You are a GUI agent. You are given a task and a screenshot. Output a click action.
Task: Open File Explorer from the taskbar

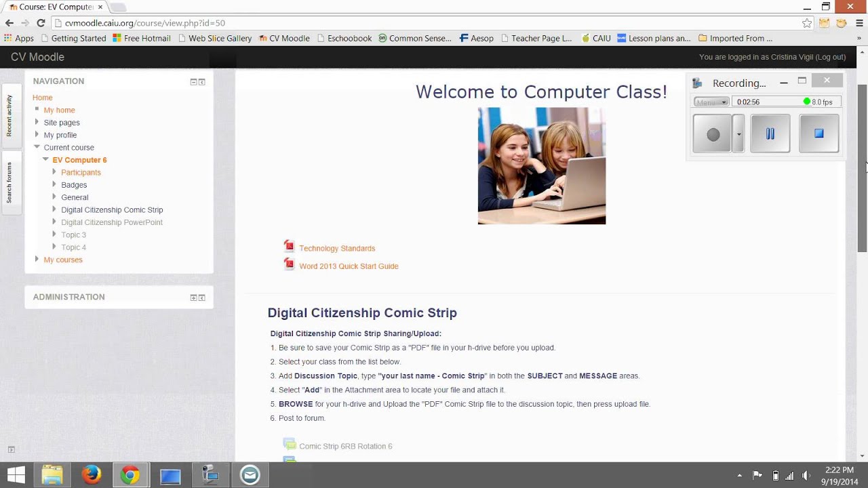[x=52, y=475]
